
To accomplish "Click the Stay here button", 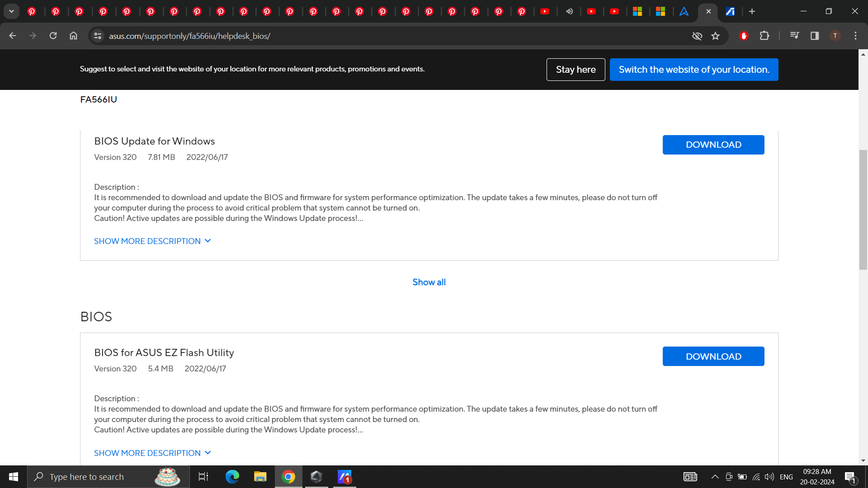I will (x=576, y=70).
